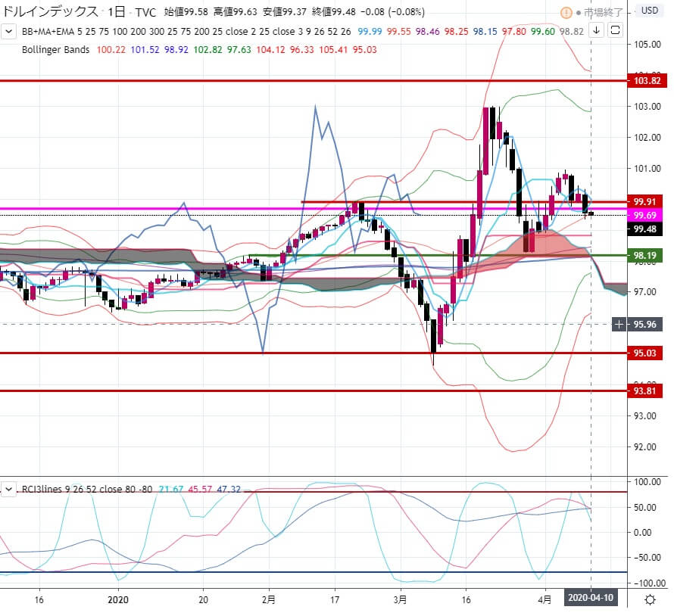This screenshot has width=674, height=616.
Task: Select the 93.81 red line label
Action: [x=644, y=391]
